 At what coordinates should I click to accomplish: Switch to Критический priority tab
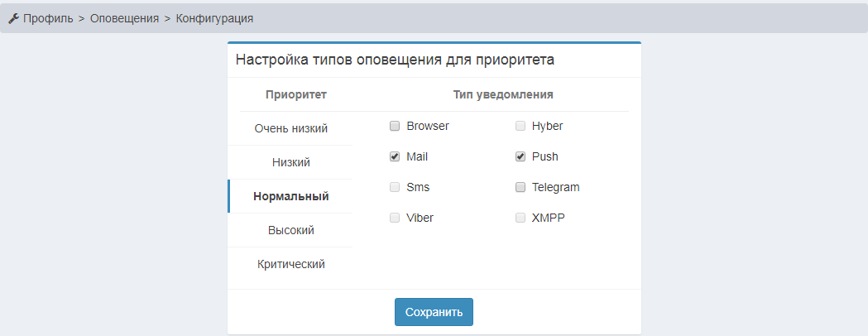tap(290, 264)
